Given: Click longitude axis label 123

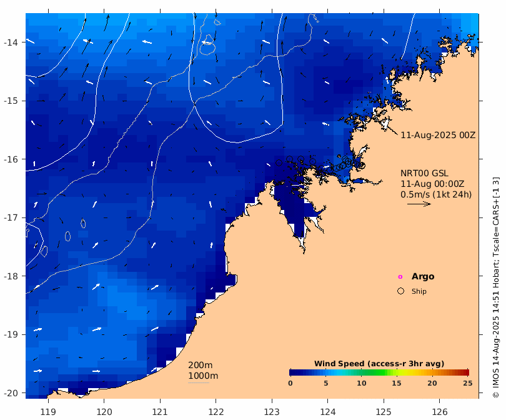Looking at the screenshot, I should [272, 412].
